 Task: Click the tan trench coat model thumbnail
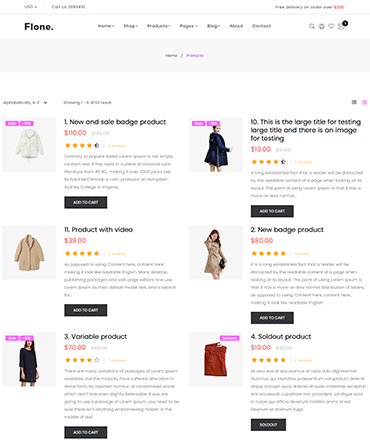(215, 252)
